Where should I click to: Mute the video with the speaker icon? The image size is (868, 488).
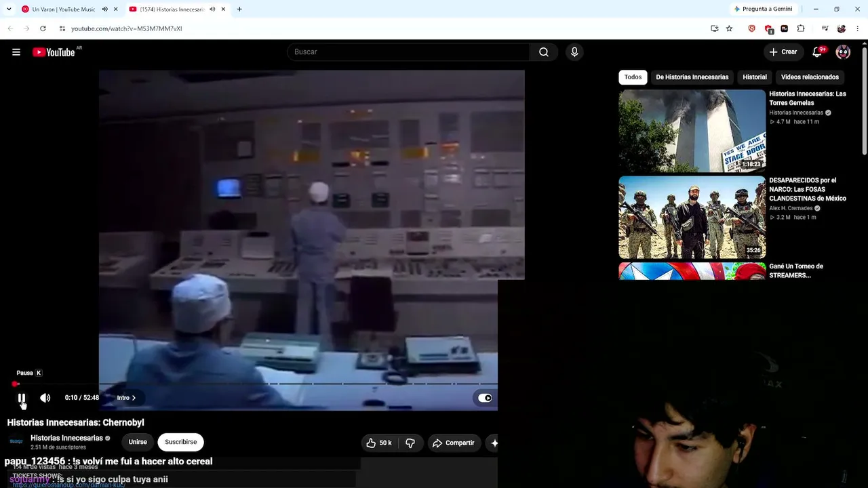(x=45, y=398)
